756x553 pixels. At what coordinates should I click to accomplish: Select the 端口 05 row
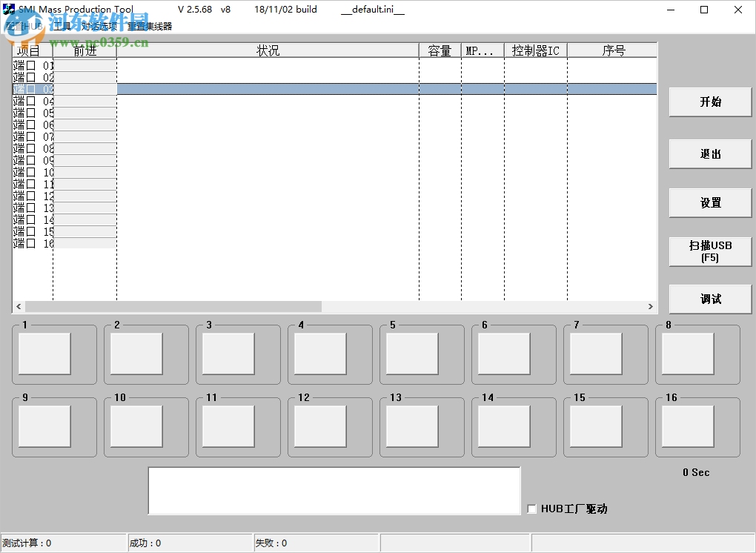pyautogui.click(x=334, y=113)
